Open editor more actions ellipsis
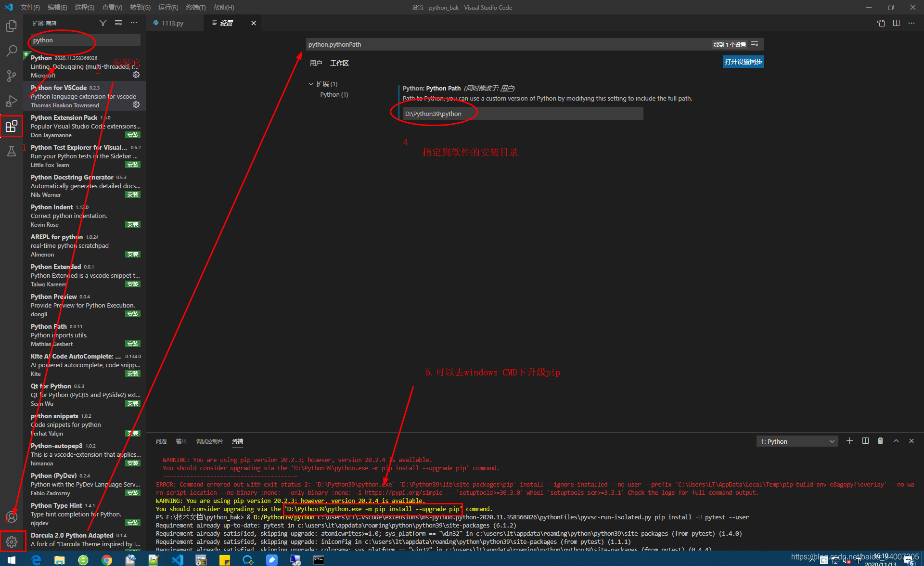The width and height of the screenshot is (924, 566). pos(911,23)
